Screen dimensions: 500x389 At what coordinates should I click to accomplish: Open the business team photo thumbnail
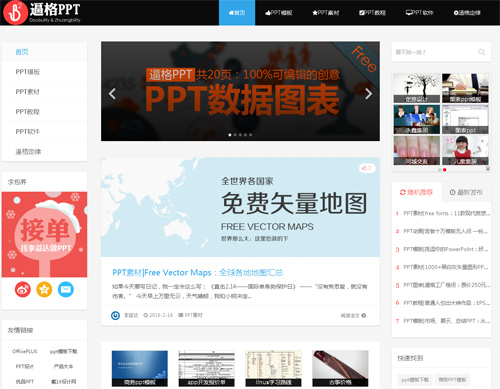[417, 119]
